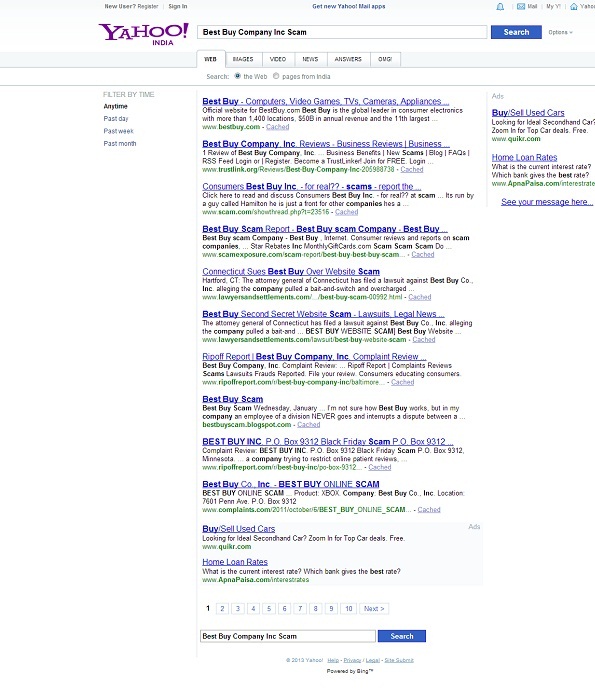This screenshot has width=595, height=690.
Task: Open 'Best Buy Co., Inc. - BEST BUY ONLINE SCAM'
Action: pyautogui.click(x=291, y=484)
